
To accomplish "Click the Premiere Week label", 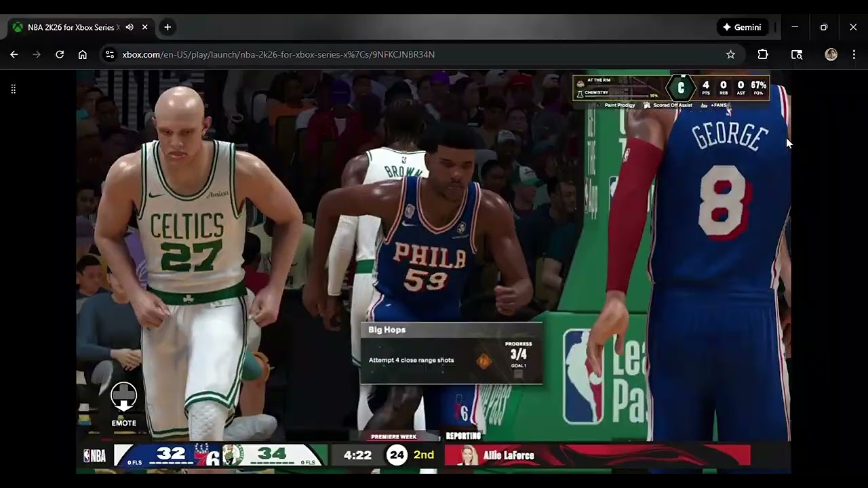I will [393, 436].
